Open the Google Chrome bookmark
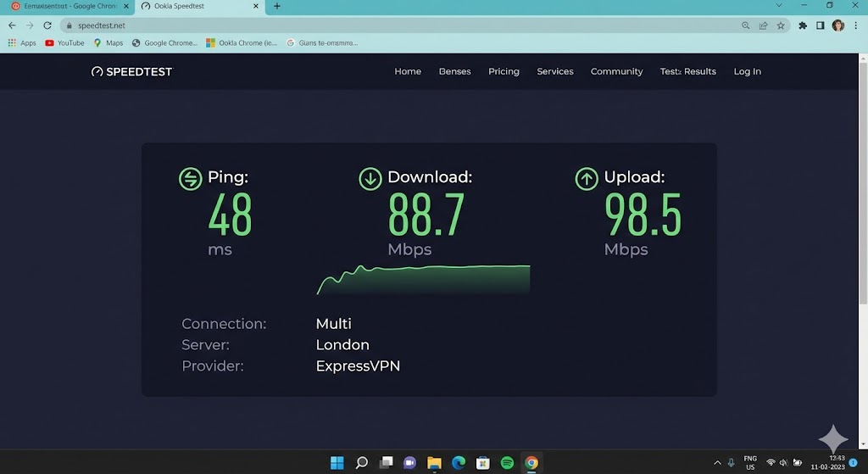This screenshot has width=868, height=474. click(x=164, y=42)
